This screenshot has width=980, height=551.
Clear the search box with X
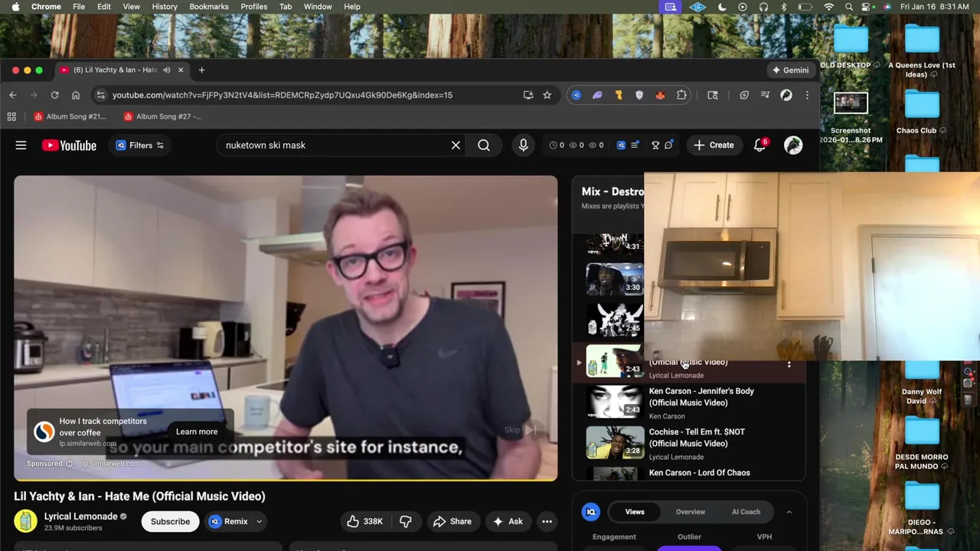point(456,145)
